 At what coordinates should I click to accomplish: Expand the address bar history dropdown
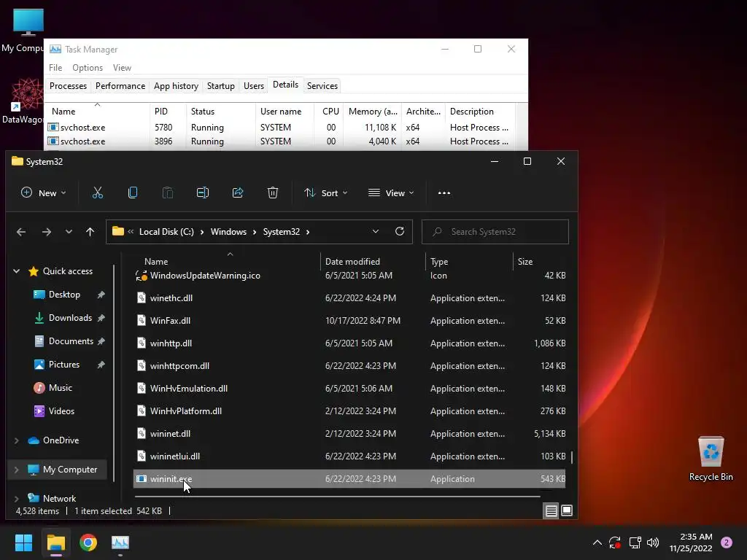pyautogui.click(x=376, y=231)
